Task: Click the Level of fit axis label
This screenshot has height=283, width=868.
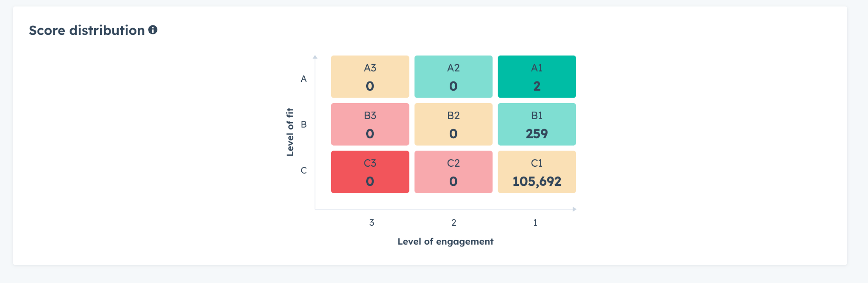Action: 290,132
